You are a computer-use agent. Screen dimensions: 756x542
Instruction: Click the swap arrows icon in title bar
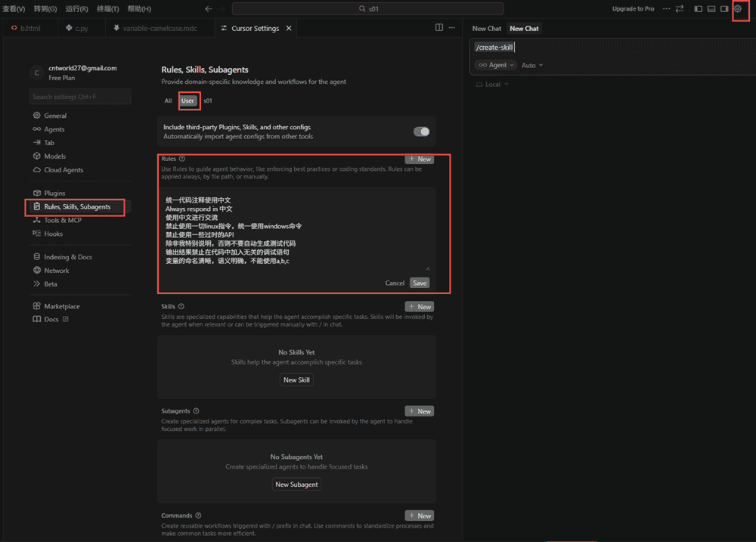[680, 9]
